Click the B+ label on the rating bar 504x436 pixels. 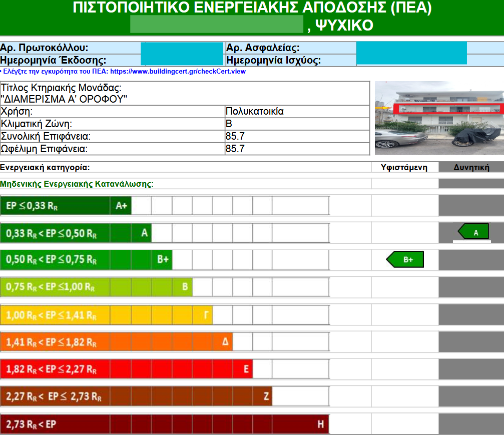pyautogui.click(x=163, y=260)
